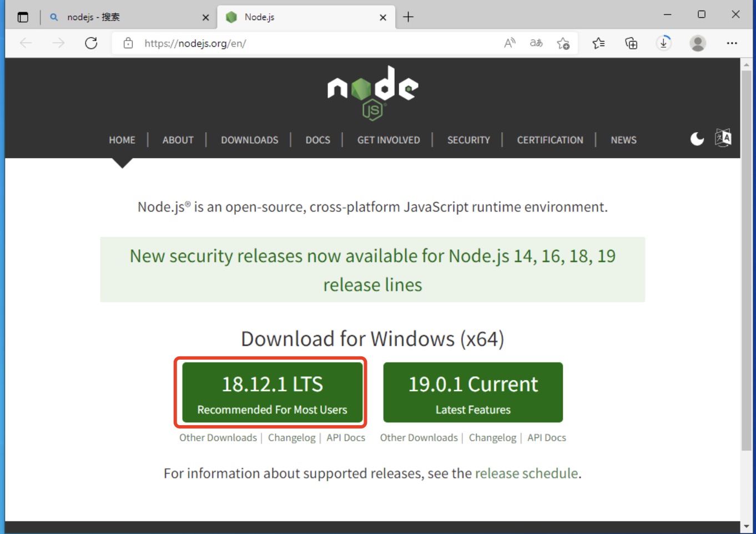Switch to the DOWNLOADS menu item

[x=250, y=140]
